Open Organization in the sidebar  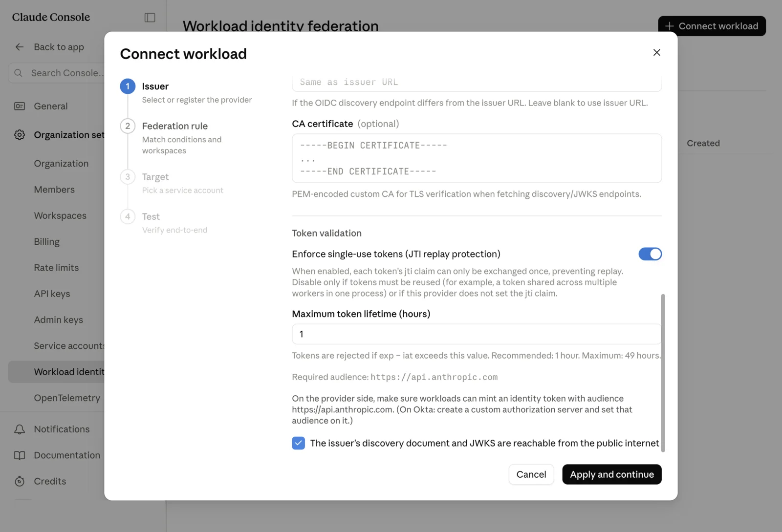pos(61,164)
